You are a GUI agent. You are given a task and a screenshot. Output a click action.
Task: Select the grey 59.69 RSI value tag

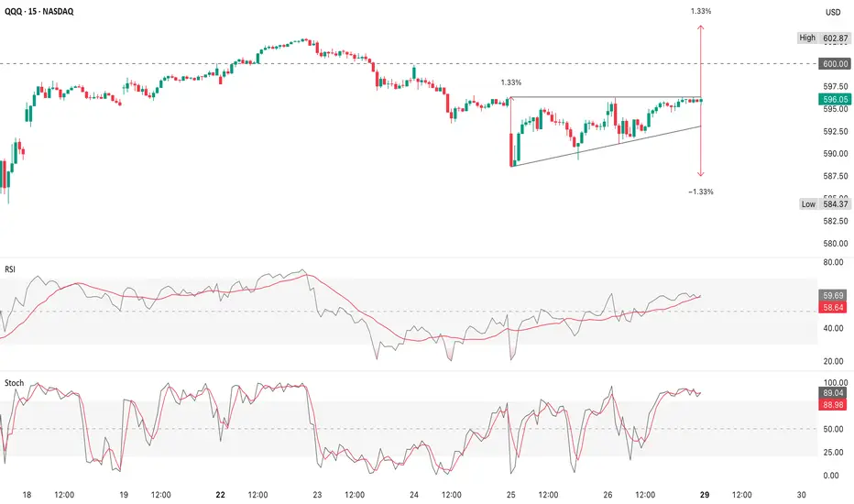point(833,296)
